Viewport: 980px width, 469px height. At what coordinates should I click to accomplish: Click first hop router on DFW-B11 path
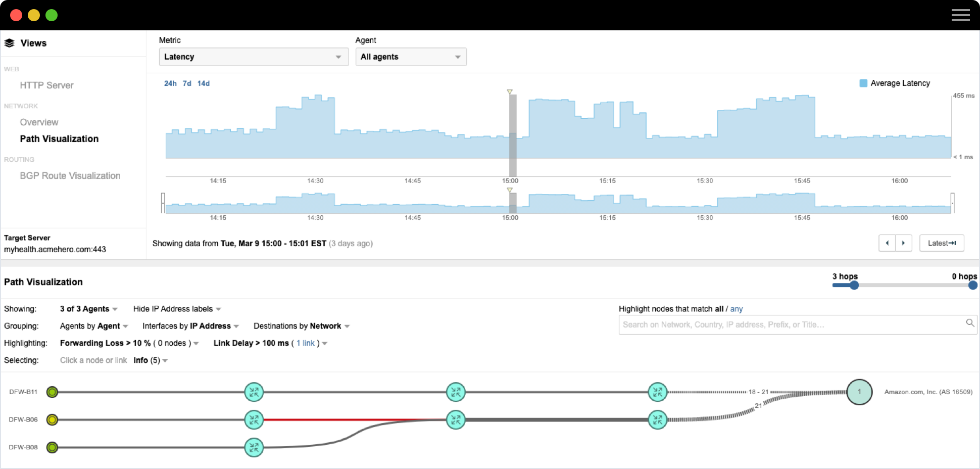pos(254,392)
